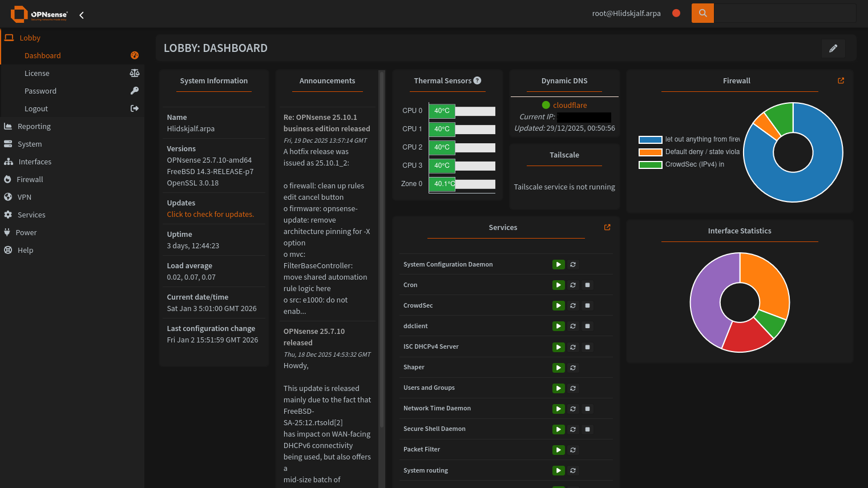Click the Thermal Sensors help icon
868x488 pixels.
477,80
